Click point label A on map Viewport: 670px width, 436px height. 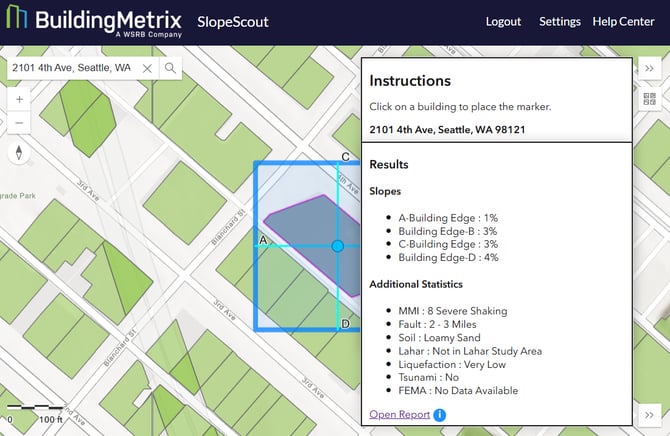coord(263,240)
